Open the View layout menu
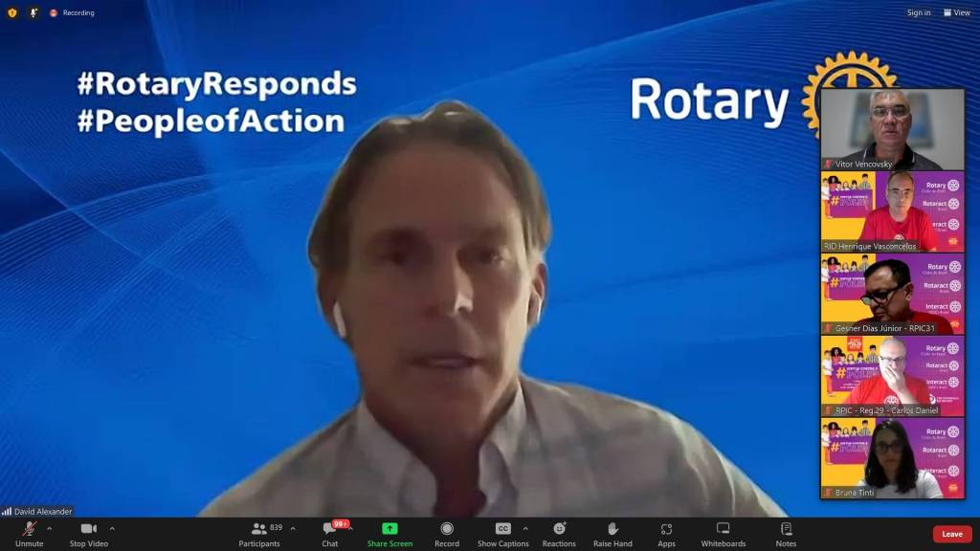The height and width of the screenshot is (551, 980). 957,12
